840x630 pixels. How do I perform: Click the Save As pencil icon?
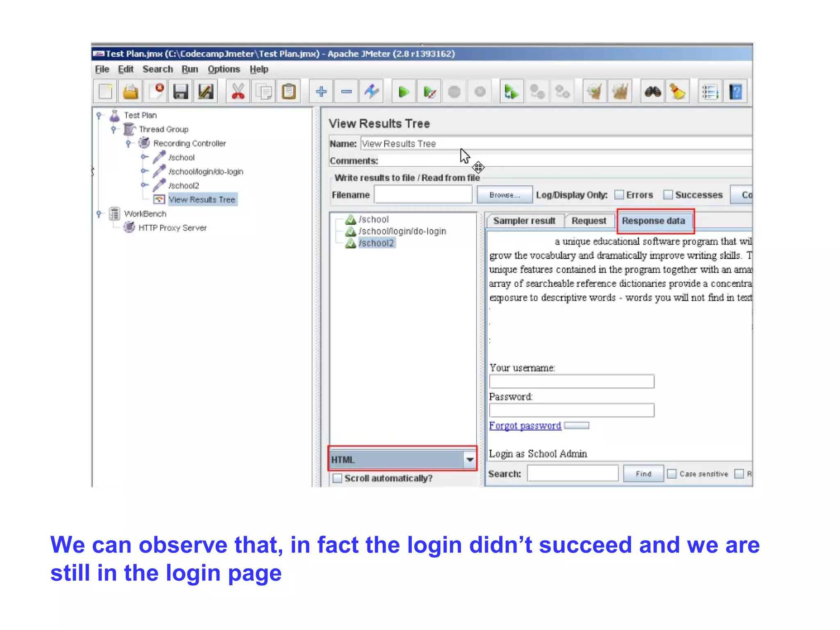(206, 91)
